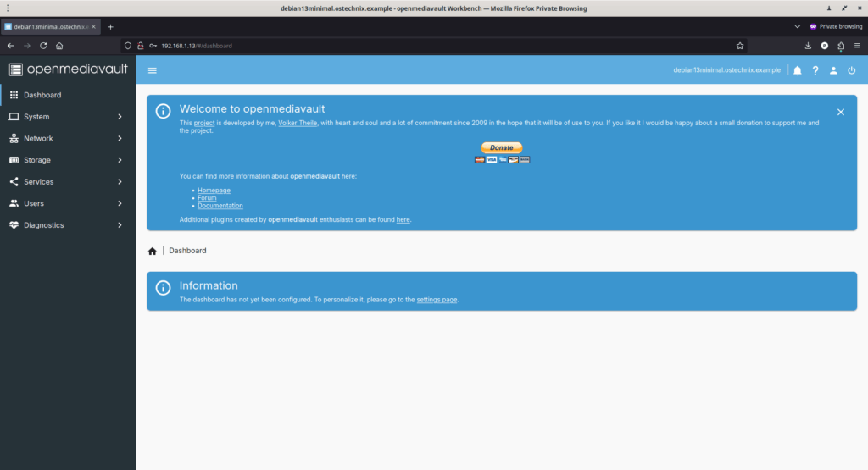868x470 pixels.
Task: Follow the project link in welcome text
Action: pyautogui.click(x=204, y=123)
